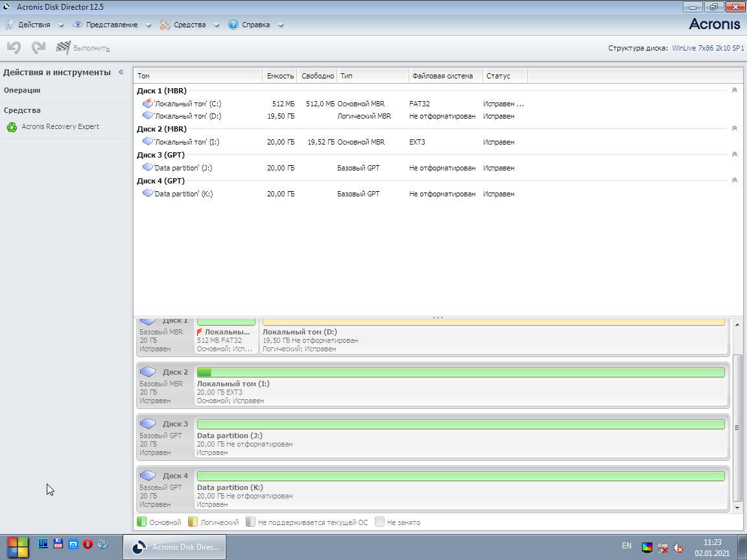Launch the Opera browser icon
The height and width of the screenshot is (560, 747).
pos(88,543)
